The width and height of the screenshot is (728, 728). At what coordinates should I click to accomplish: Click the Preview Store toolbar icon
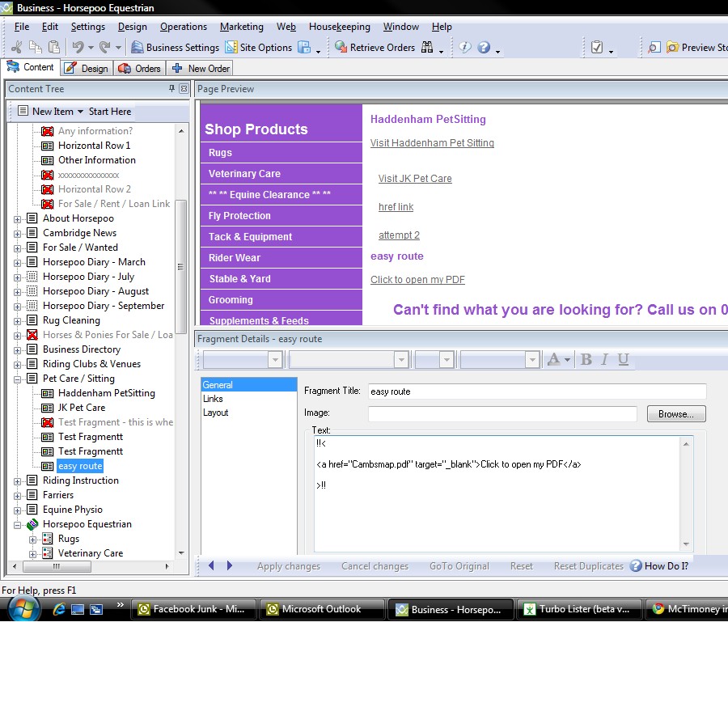coord(673,48)
